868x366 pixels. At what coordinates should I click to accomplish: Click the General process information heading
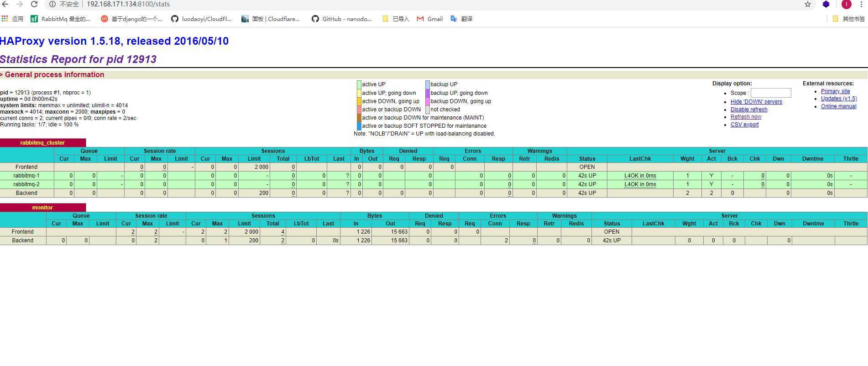[x=54, y=75]
